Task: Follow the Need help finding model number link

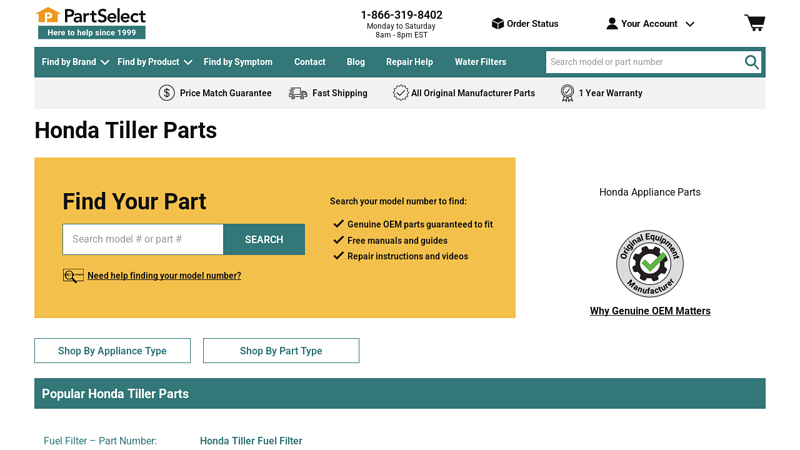Action: point(164,276)
